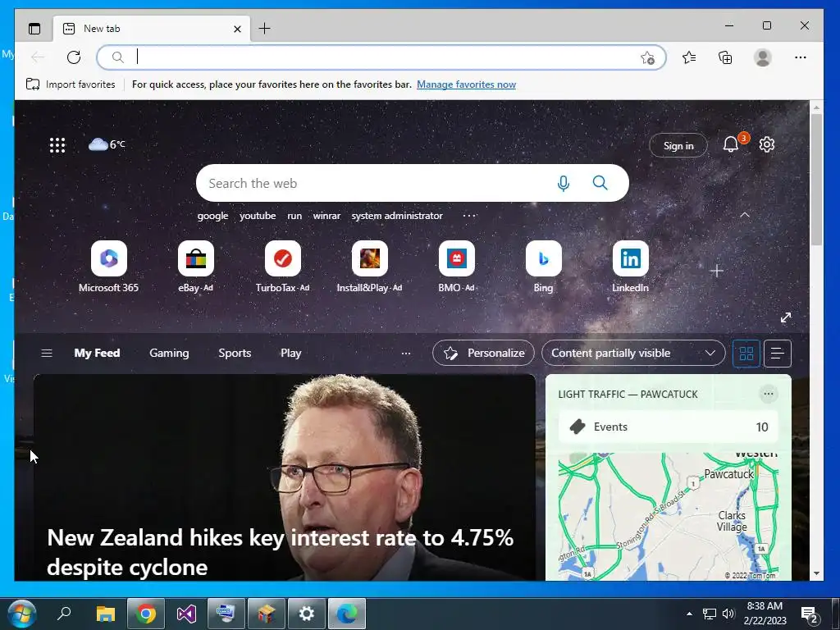Viewport: 840px width, 630px height.
Task: Click the search magnifier in web search box
Action: [x=600, y=183]
